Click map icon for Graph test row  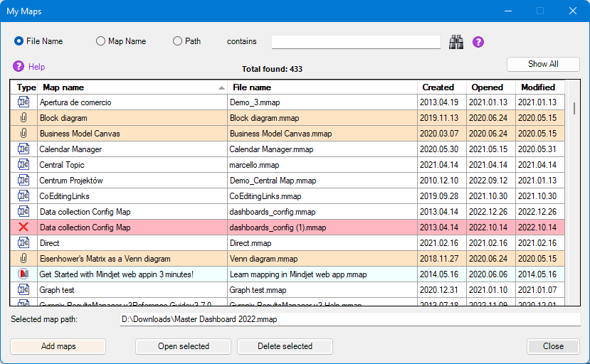click(x=23, y=289)
